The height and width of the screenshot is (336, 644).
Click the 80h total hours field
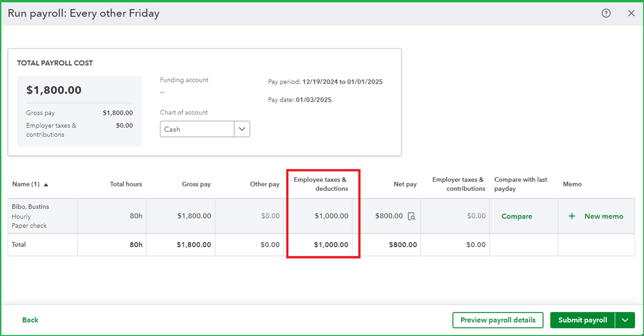tap(135, 216)
